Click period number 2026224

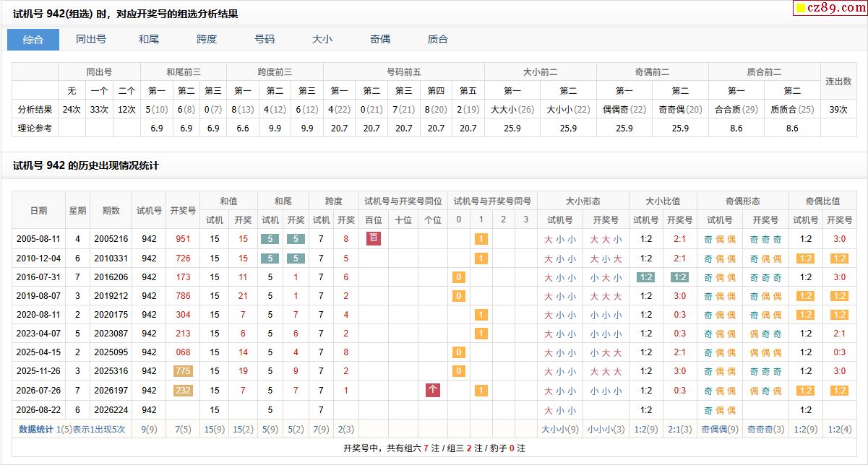click(x=111, y=409)
